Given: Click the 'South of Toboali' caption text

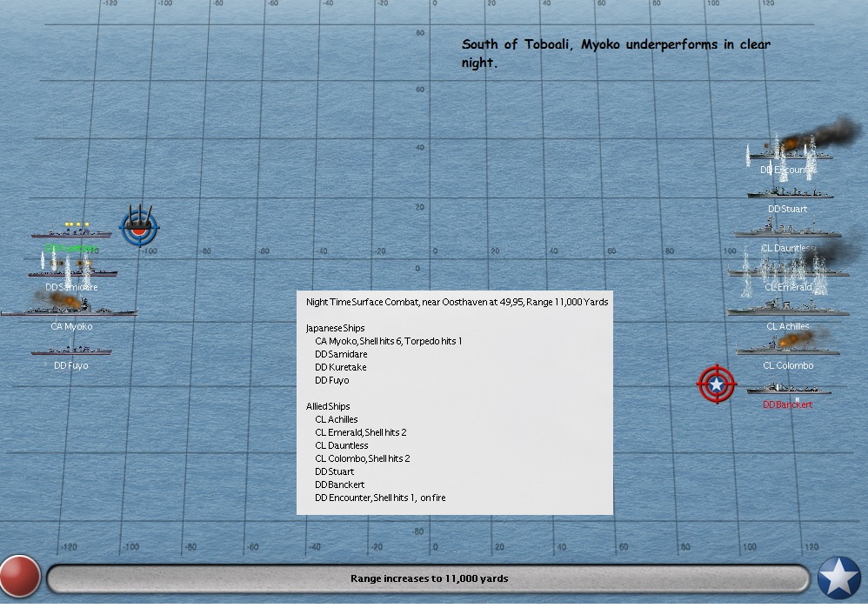Looking at the screenshot, I should (x=616, y=52).
